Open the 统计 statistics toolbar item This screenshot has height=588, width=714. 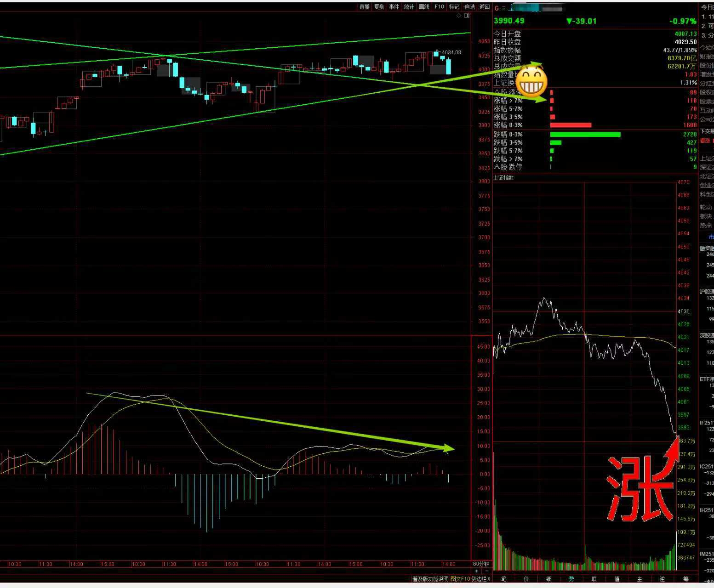(x=409, y=7)
